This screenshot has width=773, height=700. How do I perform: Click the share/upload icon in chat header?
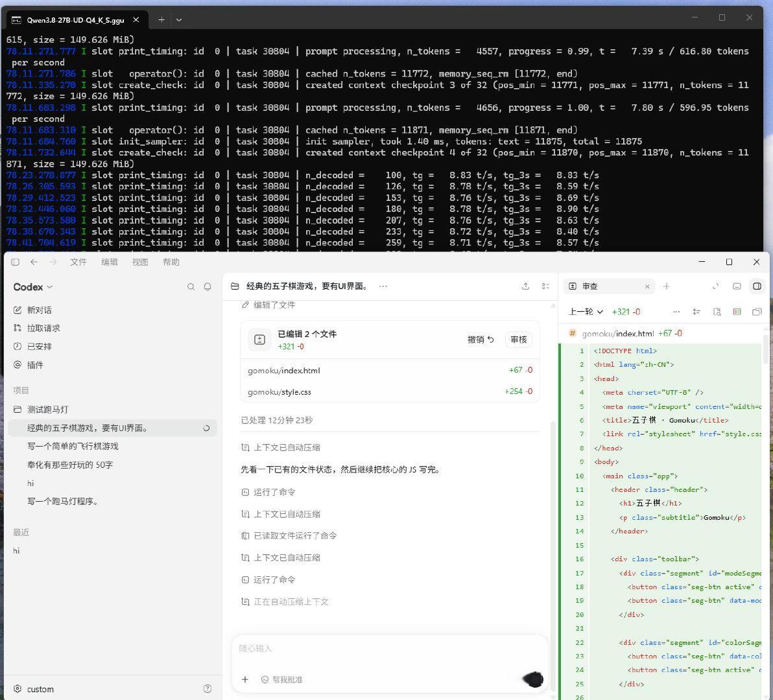pyautogui.click(x=525, y=286)
